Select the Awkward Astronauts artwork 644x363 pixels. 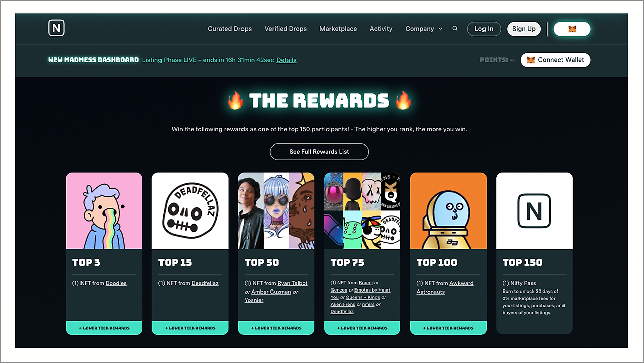pyautogui.click(x=448, y=211)
